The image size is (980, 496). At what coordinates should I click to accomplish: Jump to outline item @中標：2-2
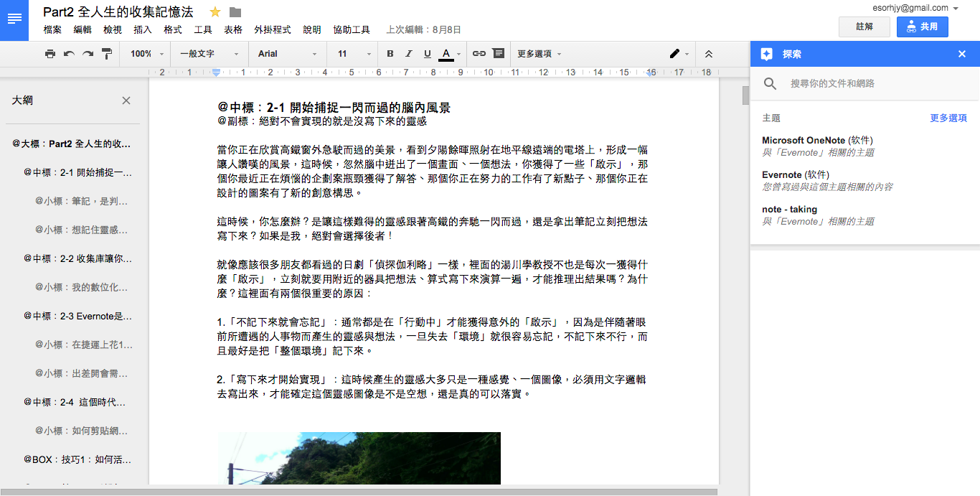point(77,258)
